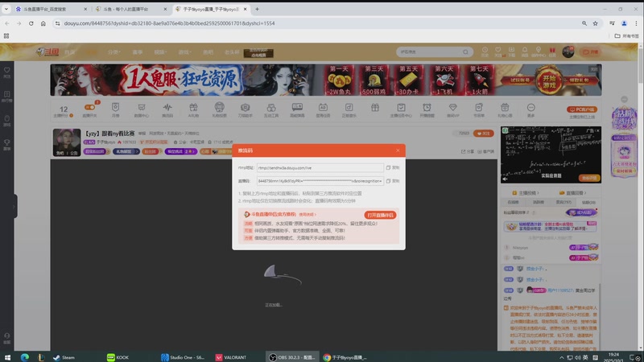Switch to the second browser tab
644x362 pixels.
[130, 9]
